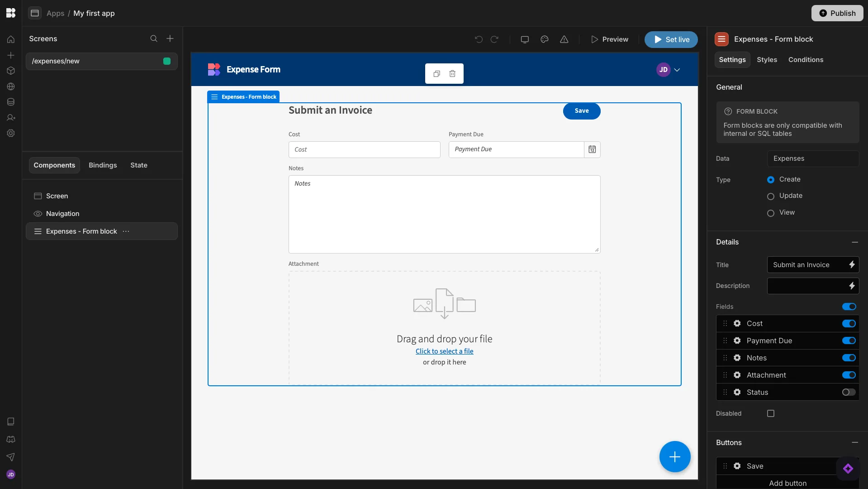The image size is (868, 489).
Task: Open the settings gear in left sidebar
Action: (11, 133)
